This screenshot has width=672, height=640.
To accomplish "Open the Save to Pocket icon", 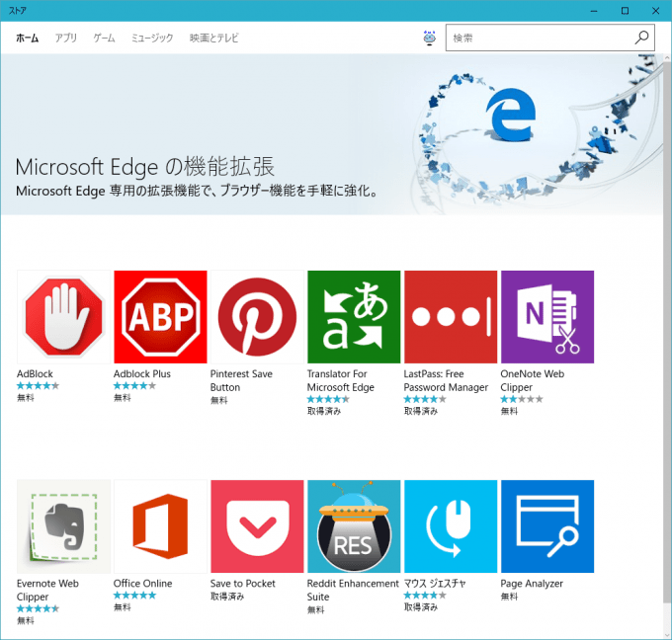I will (x=257, y=526).
